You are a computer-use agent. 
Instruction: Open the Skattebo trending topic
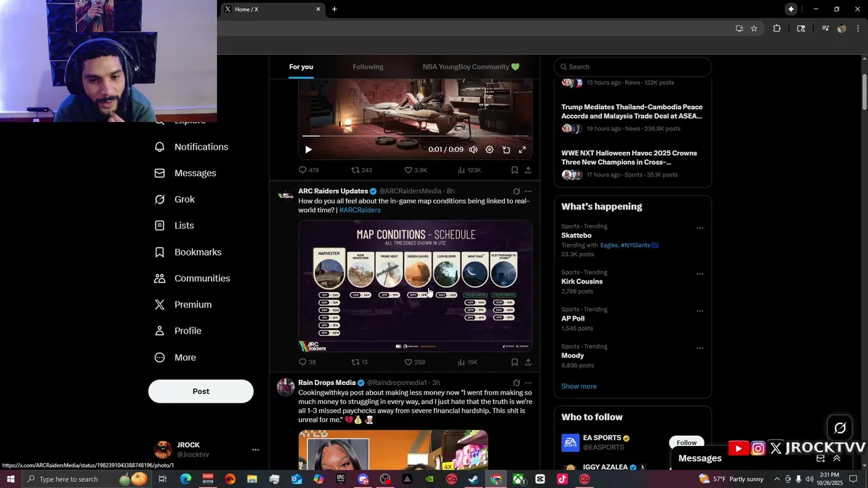[x=576, y=235]
